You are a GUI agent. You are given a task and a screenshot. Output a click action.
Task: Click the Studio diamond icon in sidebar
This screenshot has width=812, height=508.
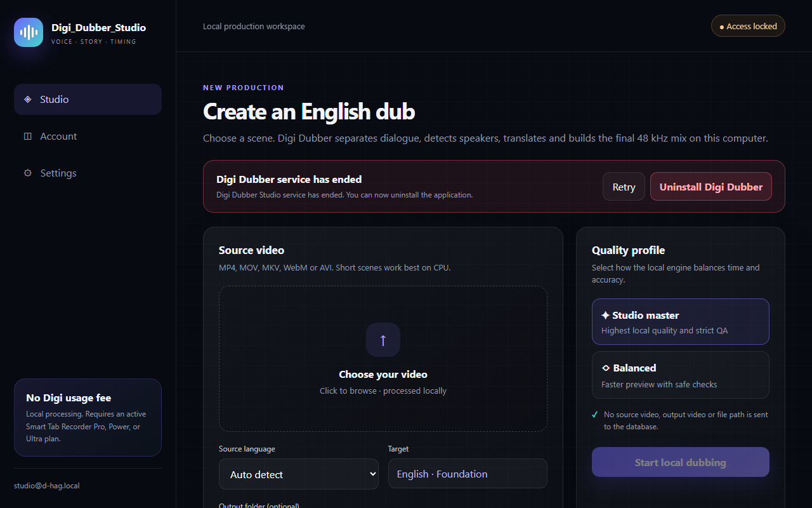(x=27, y=99)
